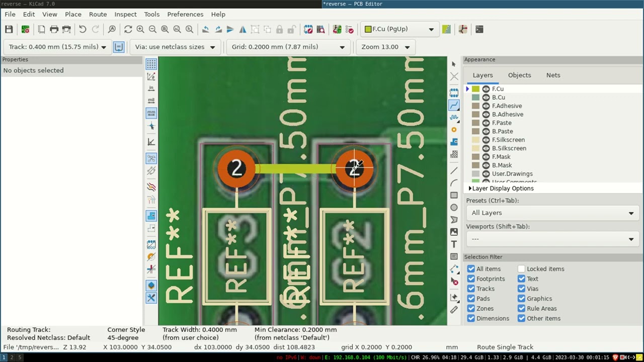Switch units to mils
The height and width of the screenshot is (362, 644).
pyautogui.click(x=151, y=101)
